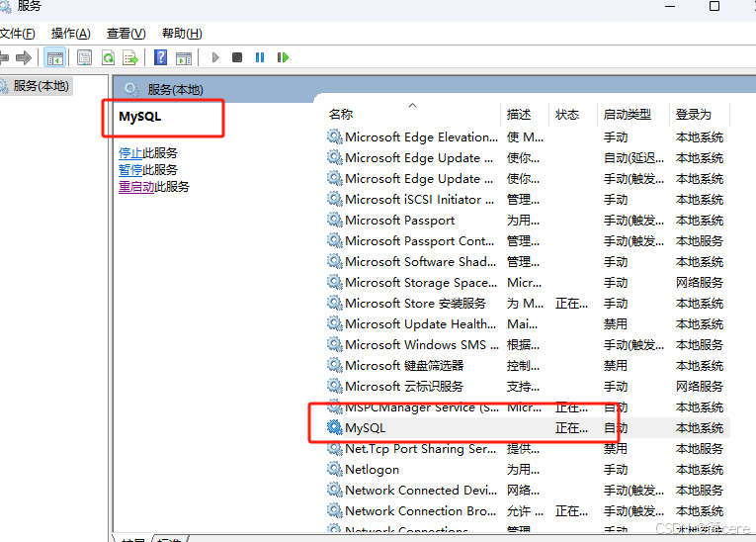The width and height of the screenshot is (756, 542).
Task: Open the 帮助(H) menu
Action: pos(182,34)
